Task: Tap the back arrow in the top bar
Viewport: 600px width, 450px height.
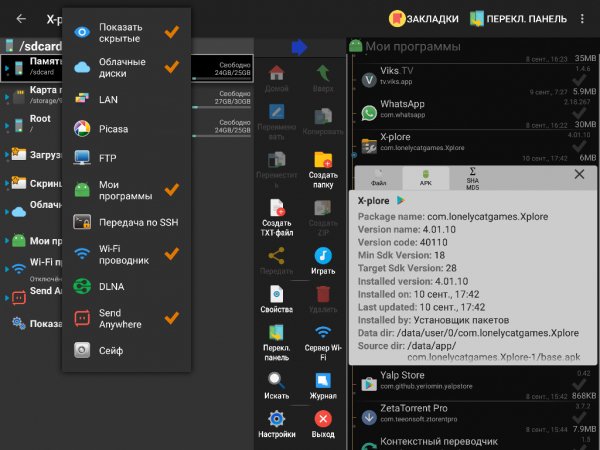Action: [21, 19]
